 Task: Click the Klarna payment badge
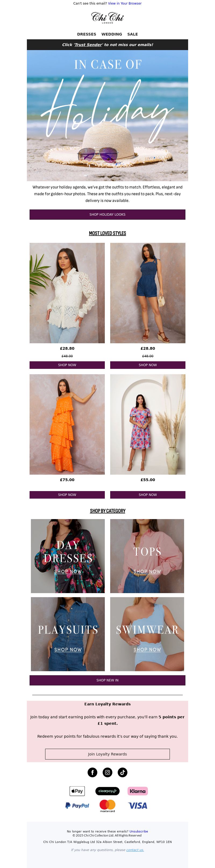(x=138, y=791)
